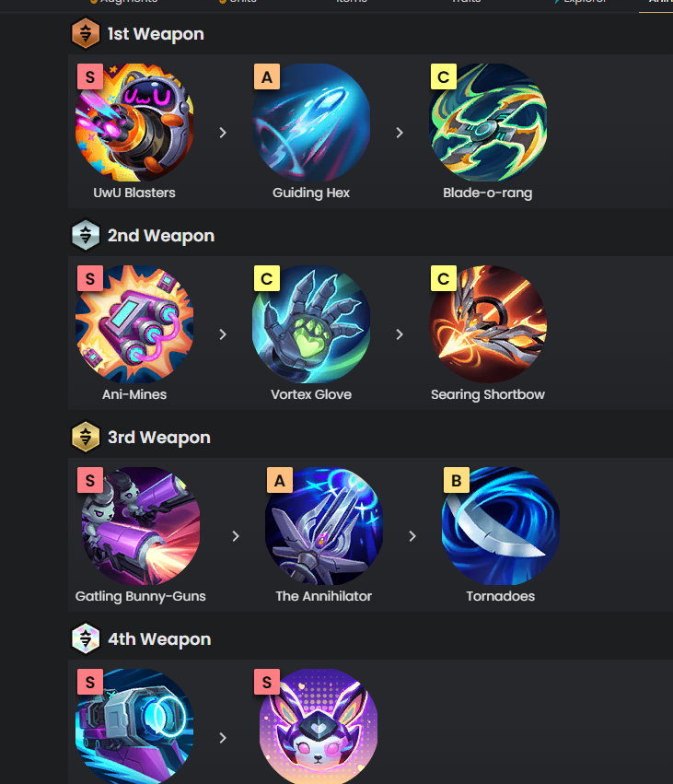This screenshot has height=784, width=673.
Task: Click chevron between Vortex Glove and Searing Shortbow
Action: pyautogui.click(x=400, y=334)
